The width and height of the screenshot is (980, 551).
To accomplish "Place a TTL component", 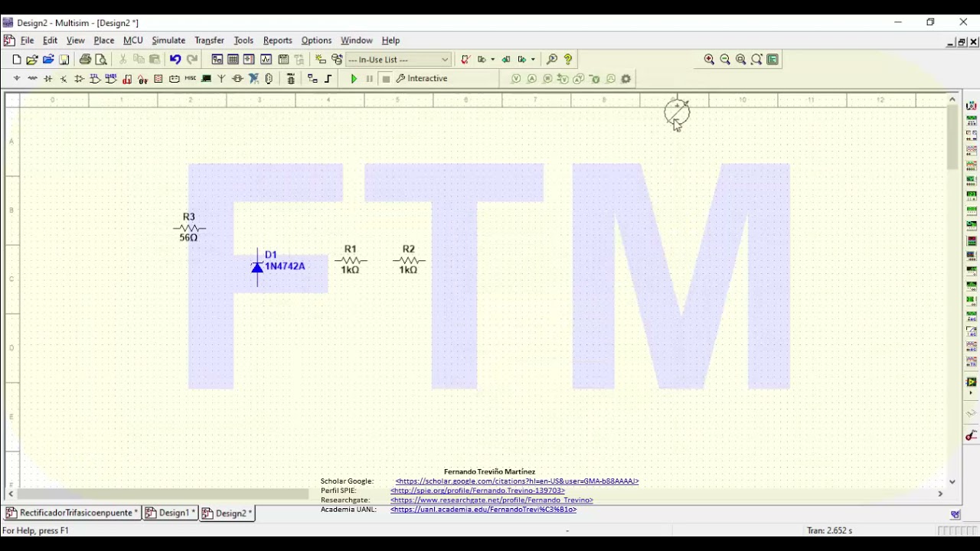I will pos(95,79).
